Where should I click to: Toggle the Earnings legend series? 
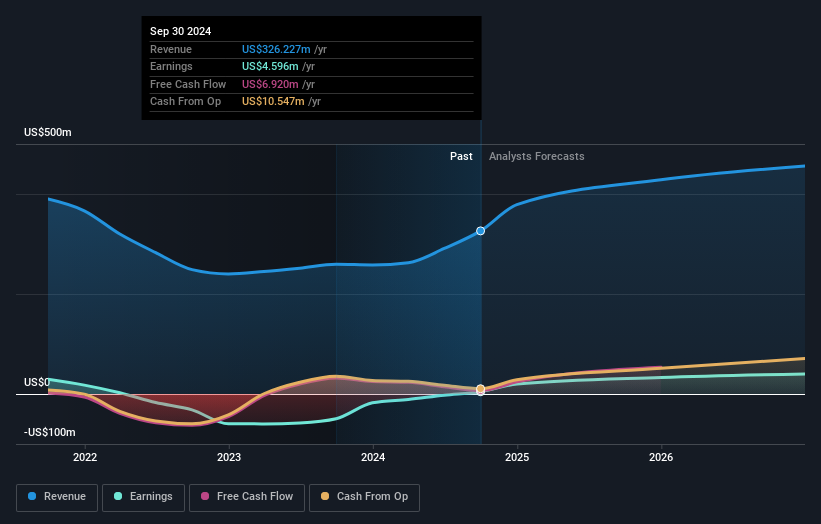pos(143,497)
